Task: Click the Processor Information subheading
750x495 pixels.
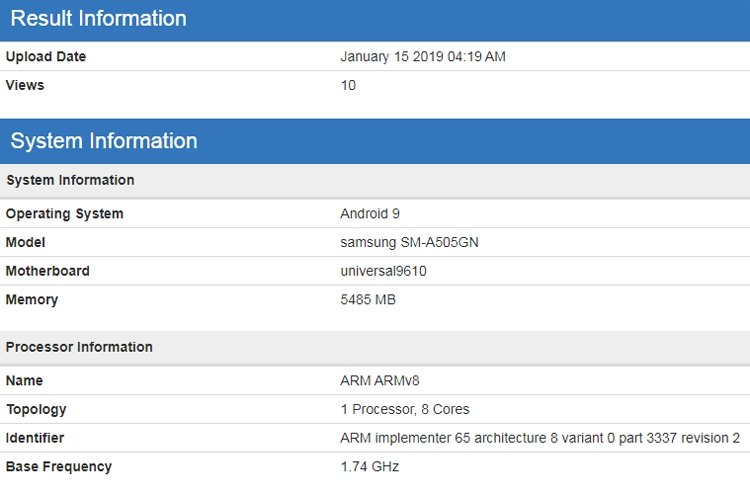Action: [x=79, y=347]
